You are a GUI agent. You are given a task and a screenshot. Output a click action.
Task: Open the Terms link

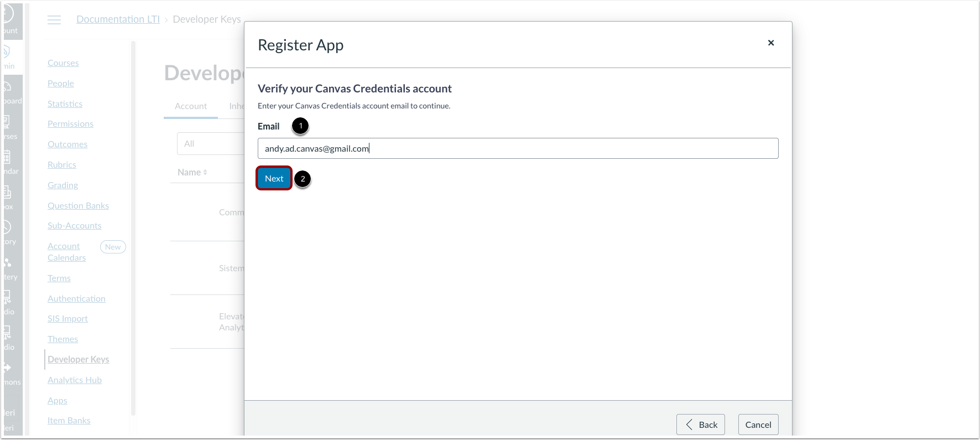coord(59,278)
